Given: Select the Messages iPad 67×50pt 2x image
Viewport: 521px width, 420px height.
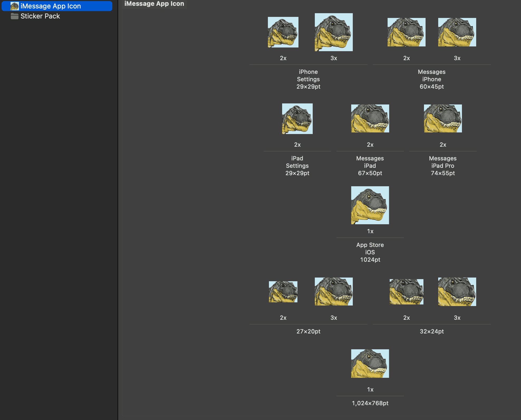Looking at the screenshot, I should pyautogui.click(x=370, y=118).
